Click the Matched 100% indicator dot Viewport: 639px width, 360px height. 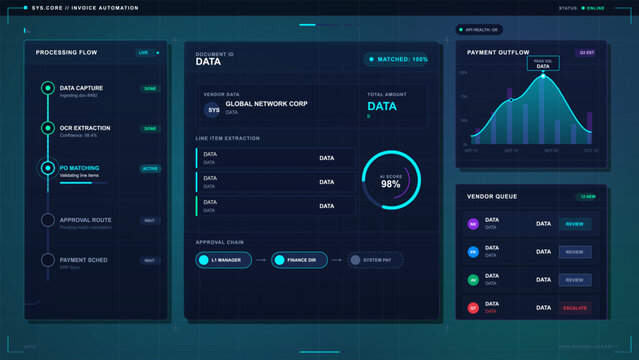point(371,60)
